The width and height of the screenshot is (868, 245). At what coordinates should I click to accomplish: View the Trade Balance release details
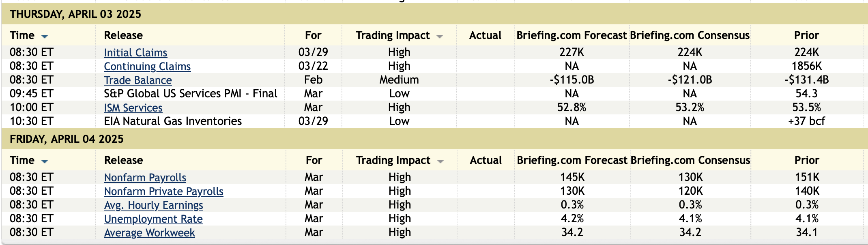pos(138,80)
